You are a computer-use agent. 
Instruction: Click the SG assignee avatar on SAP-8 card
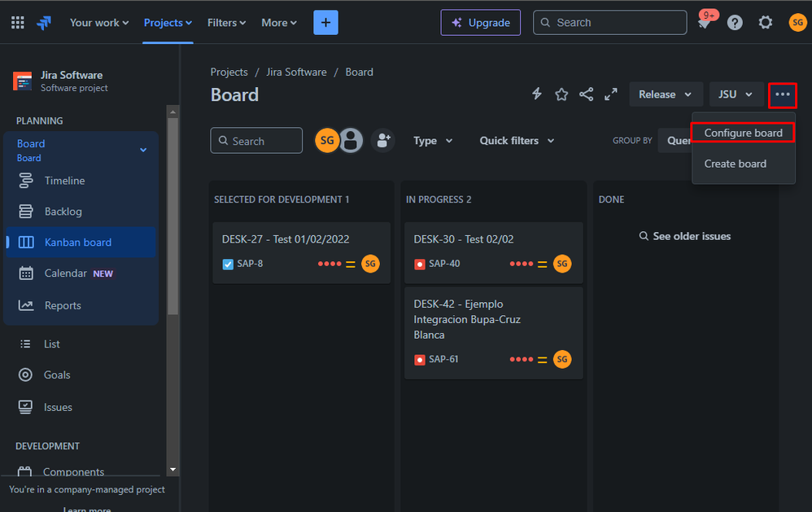pyautogui.click(x=370, y=264)
